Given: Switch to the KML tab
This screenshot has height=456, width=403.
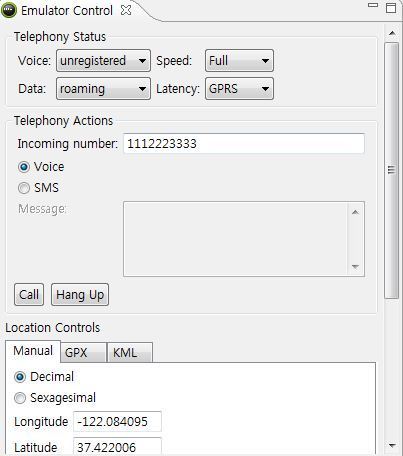Looking at the screenshot, I should (130, 352).
